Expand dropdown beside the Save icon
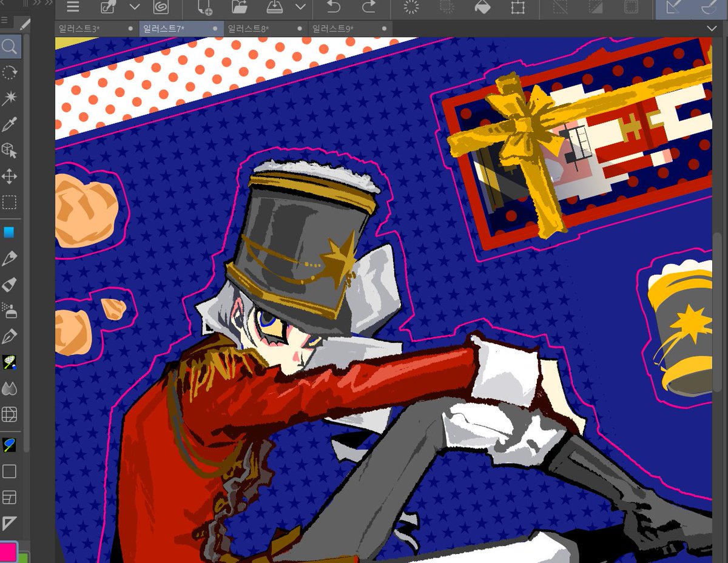Image resolution: width=728 pixels, height=563 pixels. coord(300,7)
